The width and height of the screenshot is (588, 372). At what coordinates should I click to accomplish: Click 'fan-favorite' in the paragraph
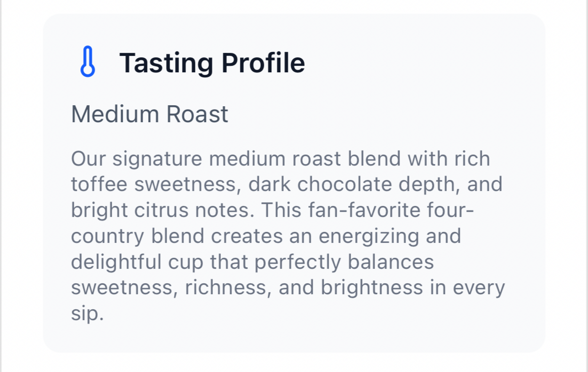pyautogui.click(x=364, y=210)
